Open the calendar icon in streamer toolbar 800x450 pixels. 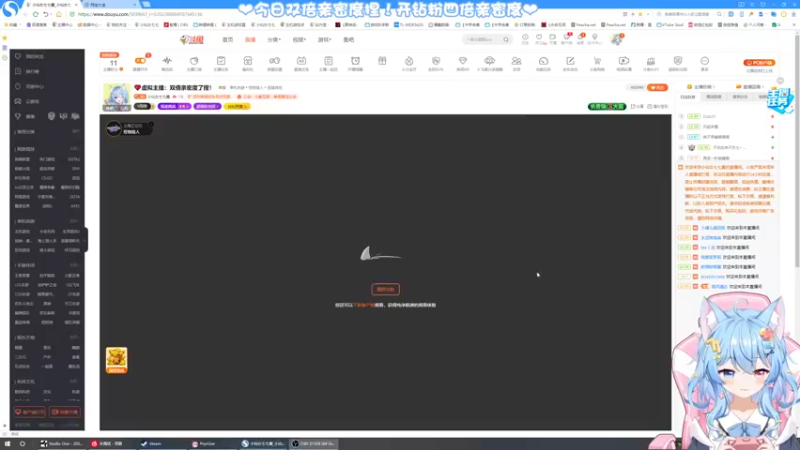click(x=302, y=62)
